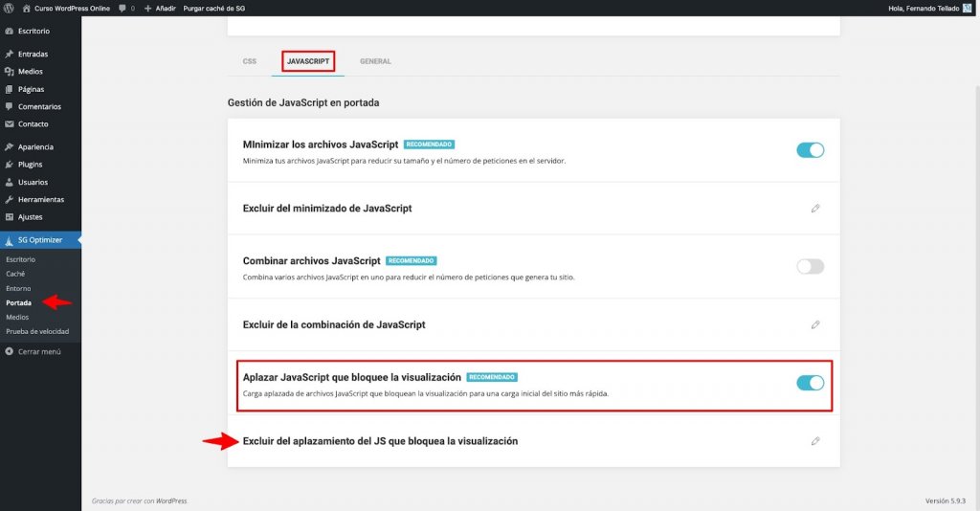Viewport: 980px width, 511px height.
Task: Open Prueba de velocidad submenu
Action: [37, 332]
